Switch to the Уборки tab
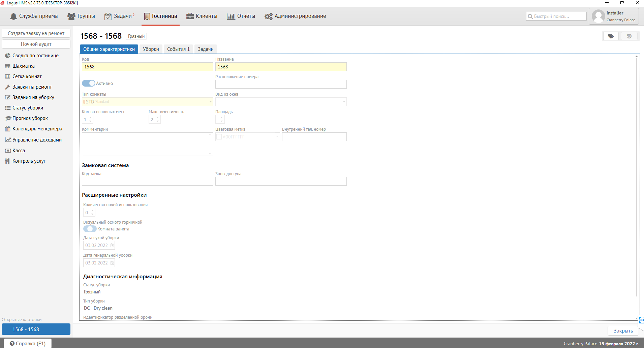The height and width of the screenshot is (348, 644). [x=151, y=49]
